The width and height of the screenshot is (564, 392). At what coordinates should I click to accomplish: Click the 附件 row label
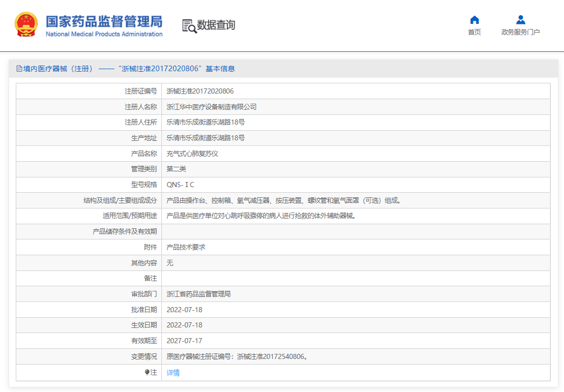(151, 247)
